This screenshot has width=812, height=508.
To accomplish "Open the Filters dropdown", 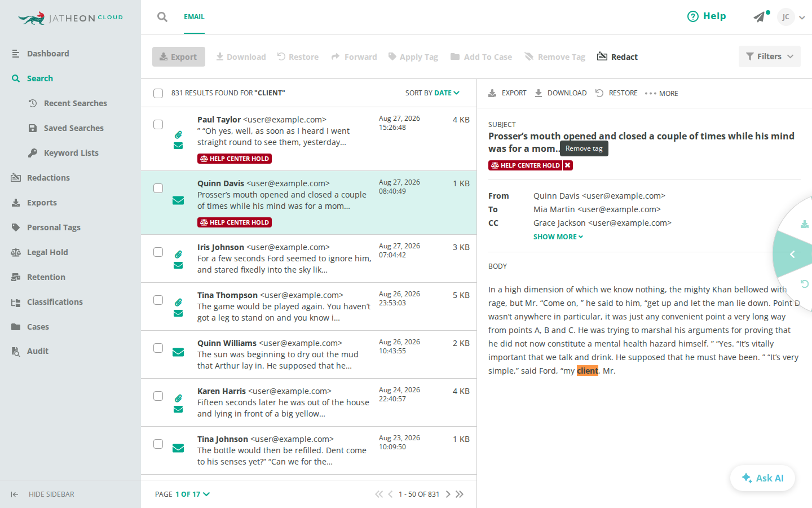I will [x=769, y=56].
